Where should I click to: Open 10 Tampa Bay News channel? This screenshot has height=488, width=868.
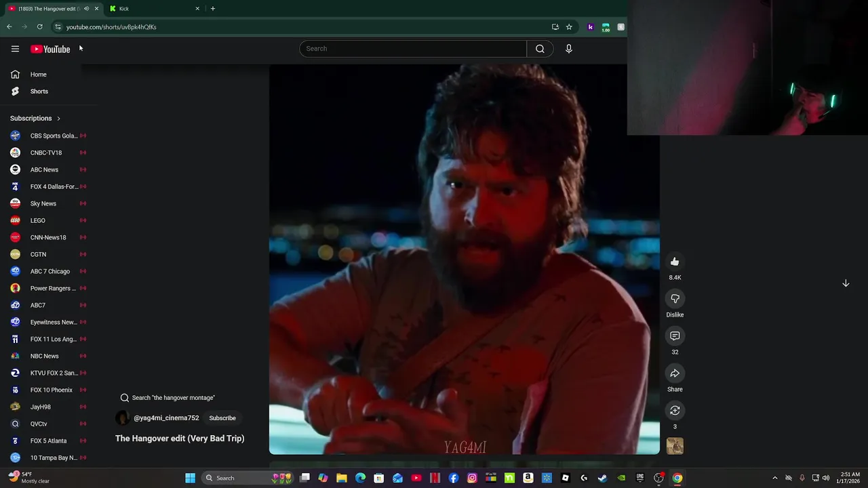point(47,457)
